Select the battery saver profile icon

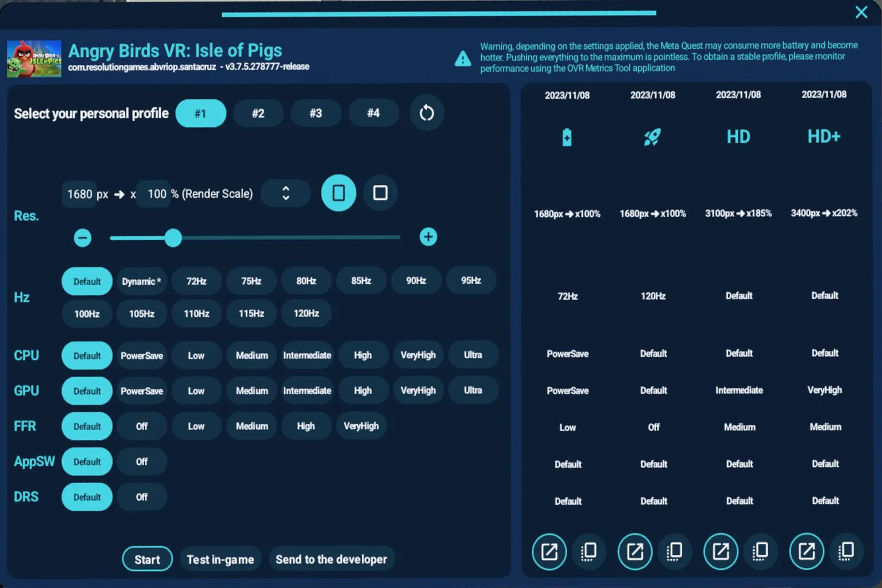pyautogui.click(x=567, y=137)
